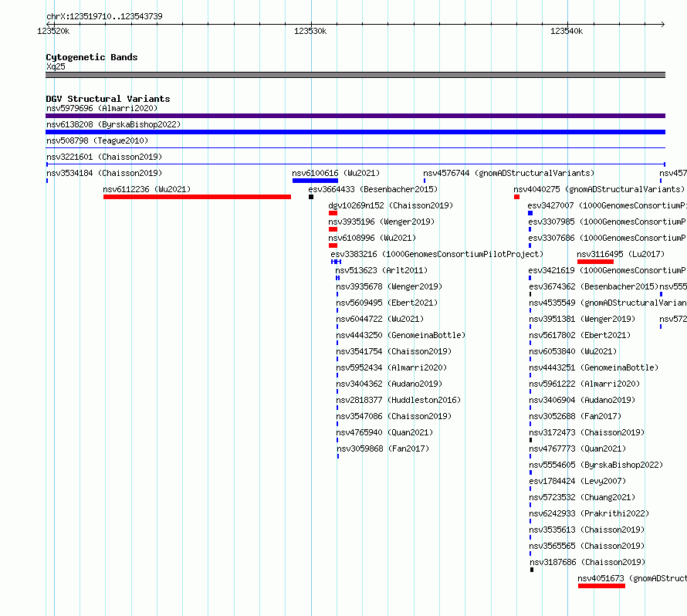The width and height of the screenshot is (687, 616).
Task: Click the red nsv4040275 variant marker
Action: click(516, 197)
